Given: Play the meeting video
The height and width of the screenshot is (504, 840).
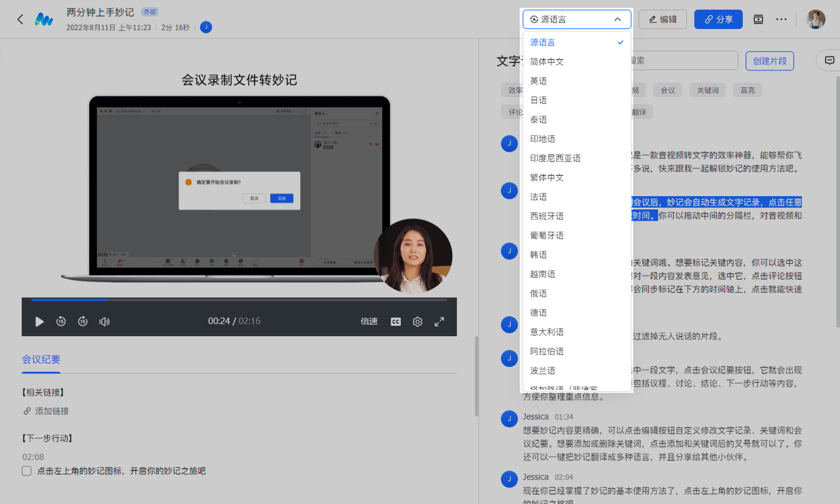Looking at the screenshot, I should (x=39, y=322).
